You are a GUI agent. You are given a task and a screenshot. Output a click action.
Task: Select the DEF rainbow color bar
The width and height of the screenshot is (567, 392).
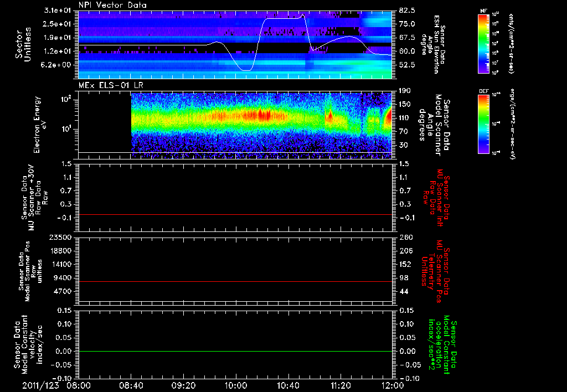tap(483, 124)
